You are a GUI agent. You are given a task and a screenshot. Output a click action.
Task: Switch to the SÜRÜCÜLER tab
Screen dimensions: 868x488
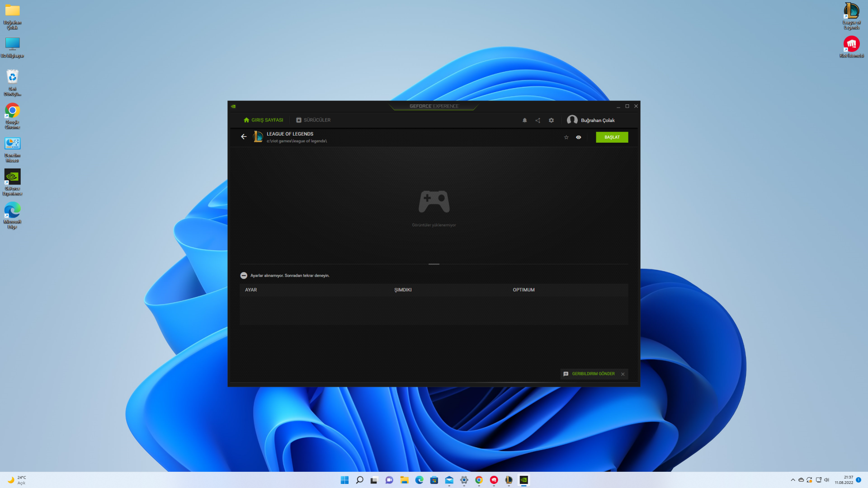point(313,120)
